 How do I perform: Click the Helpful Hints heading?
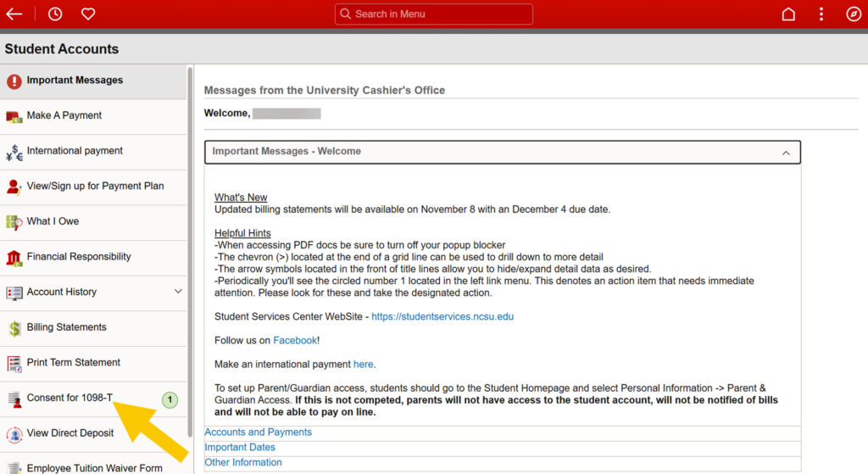[242, 233]
